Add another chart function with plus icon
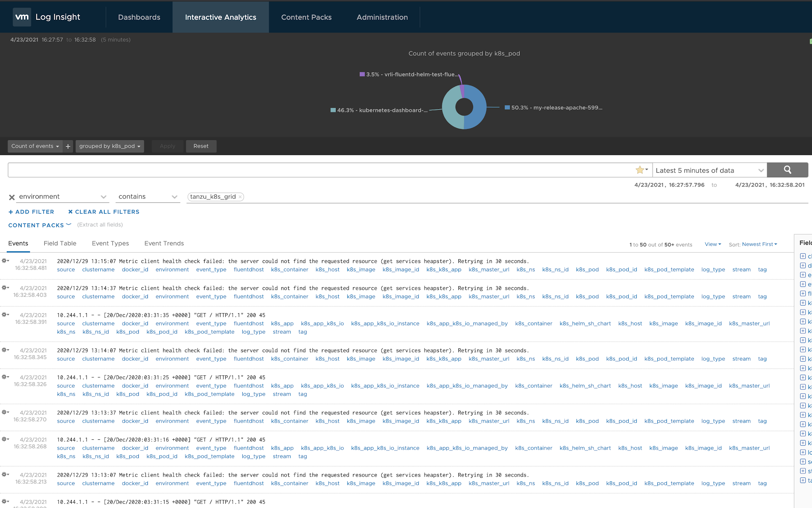812x508 pixels. [x=68, y=146]
